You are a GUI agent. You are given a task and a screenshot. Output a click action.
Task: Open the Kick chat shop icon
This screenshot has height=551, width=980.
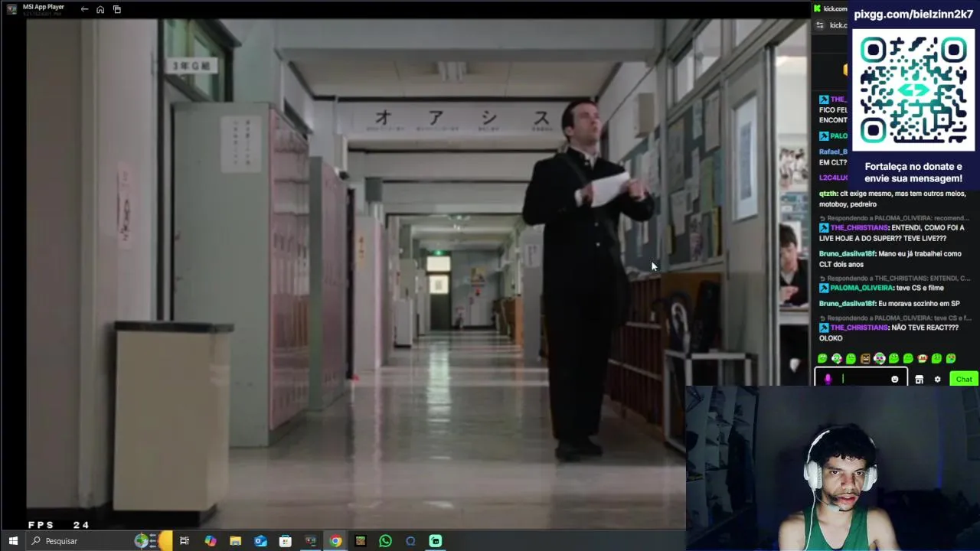pyautogui.click(x=919, y=379)
